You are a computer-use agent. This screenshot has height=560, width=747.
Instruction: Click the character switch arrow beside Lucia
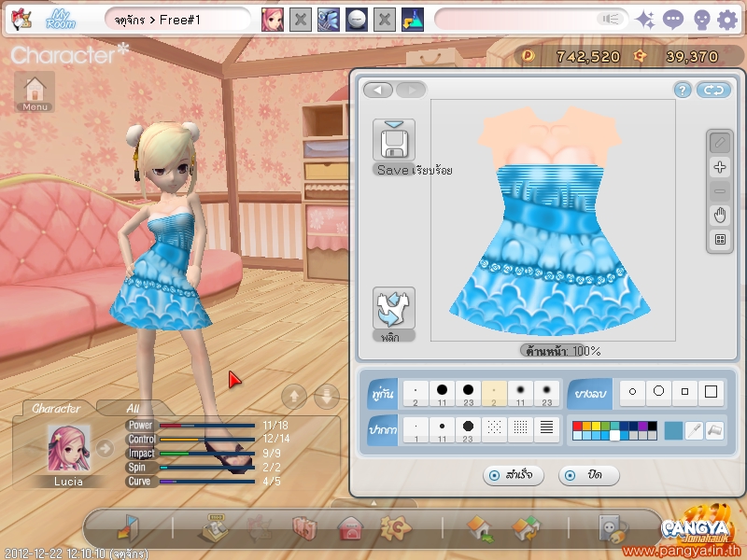pos(105,448)
